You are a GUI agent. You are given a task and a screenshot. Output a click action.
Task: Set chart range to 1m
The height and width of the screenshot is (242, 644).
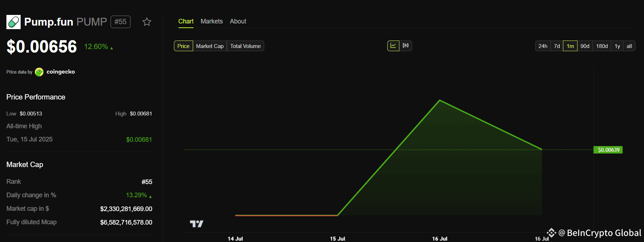pos(570,46)
